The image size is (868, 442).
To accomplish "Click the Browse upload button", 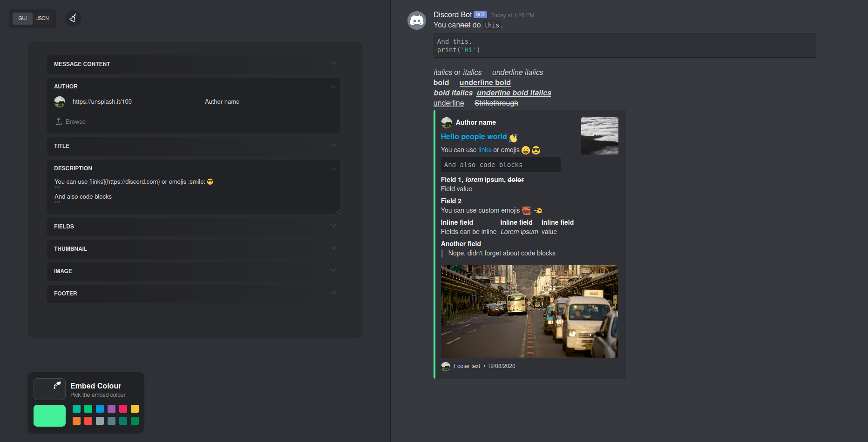I will (71, 121).
